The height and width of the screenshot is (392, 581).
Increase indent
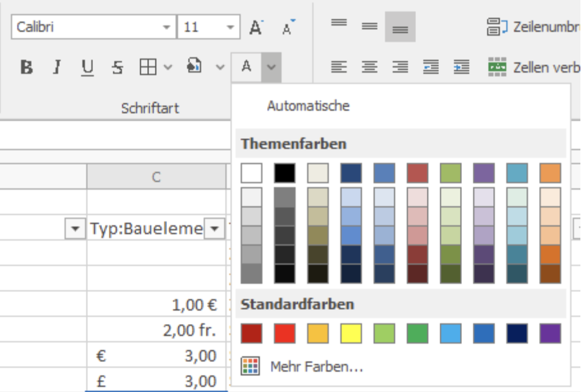click(x=461, y=67)
